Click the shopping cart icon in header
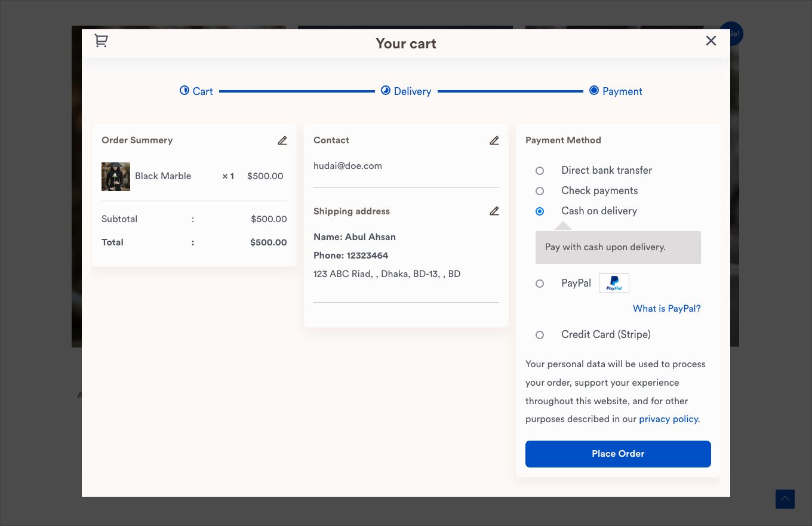This screenshot has height=526, width=812. pos(101,41)
